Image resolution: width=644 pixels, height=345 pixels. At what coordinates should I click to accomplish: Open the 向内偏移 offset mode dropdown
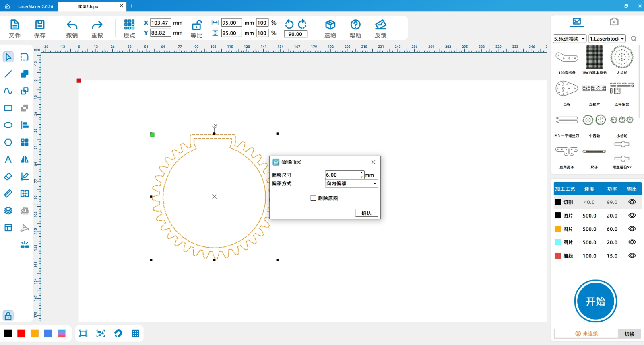tap(351, 184)
